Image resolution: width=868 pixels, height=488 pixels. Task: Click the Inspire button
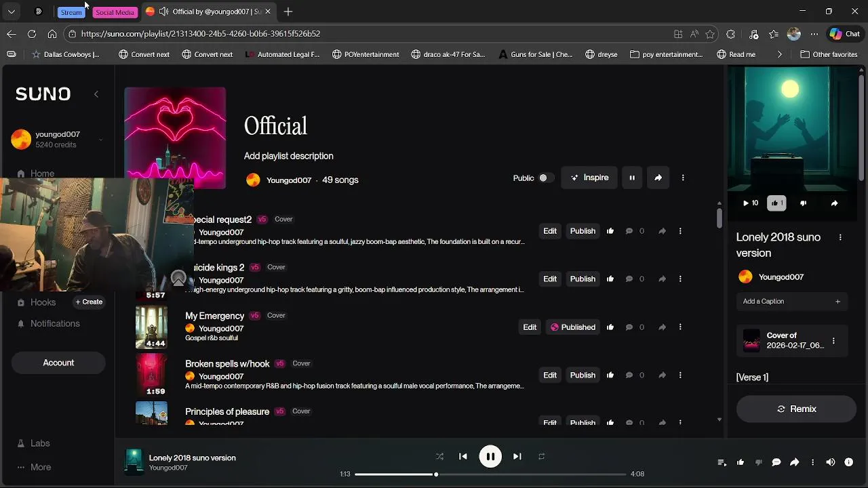click(589, 178)
